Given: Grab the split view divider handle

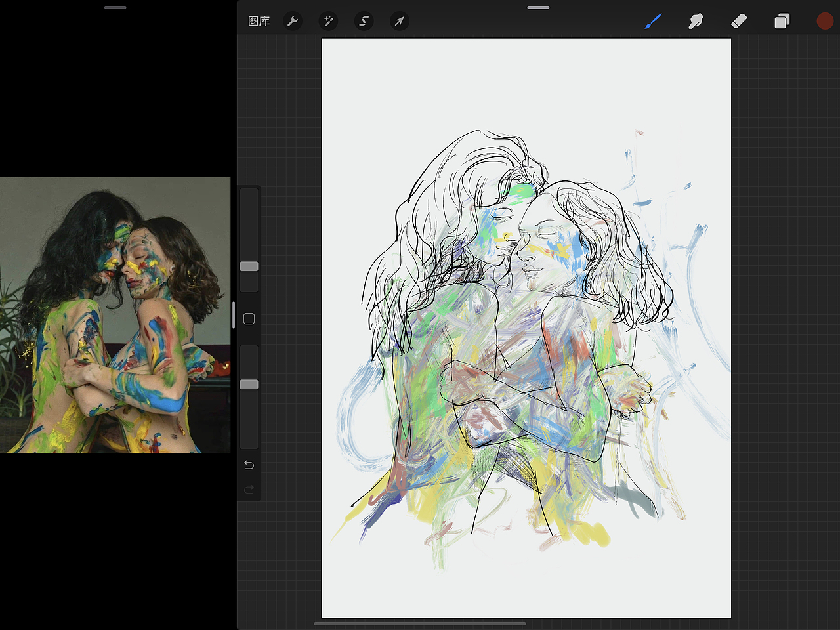Looking at the screenshot, I should (x=234, y=315).
